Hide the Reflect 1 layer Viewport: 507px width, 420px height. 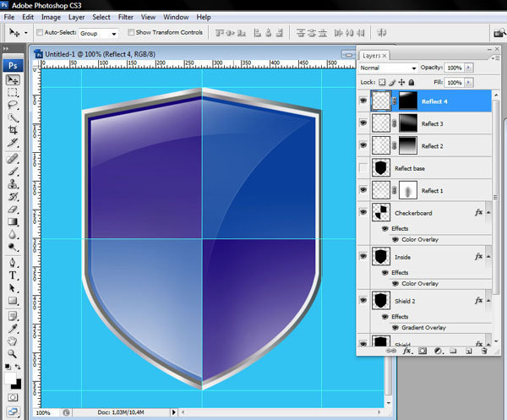coord(363,190)
